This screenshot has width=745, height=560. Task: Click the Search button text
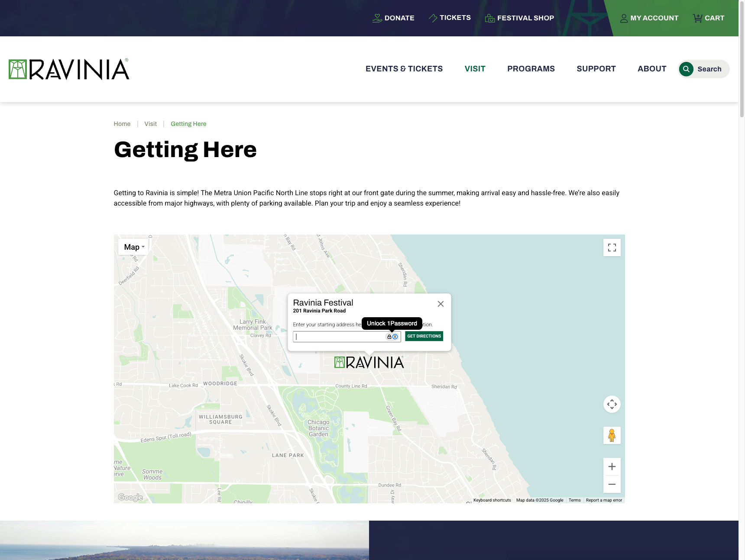click(x=709, y=69)
